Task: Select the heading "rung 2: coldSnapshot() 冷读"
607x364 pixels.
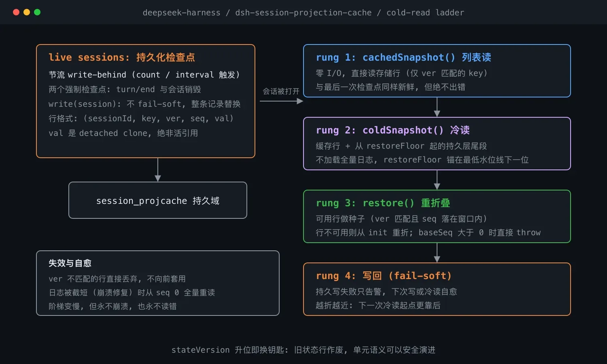Action: 393,130
